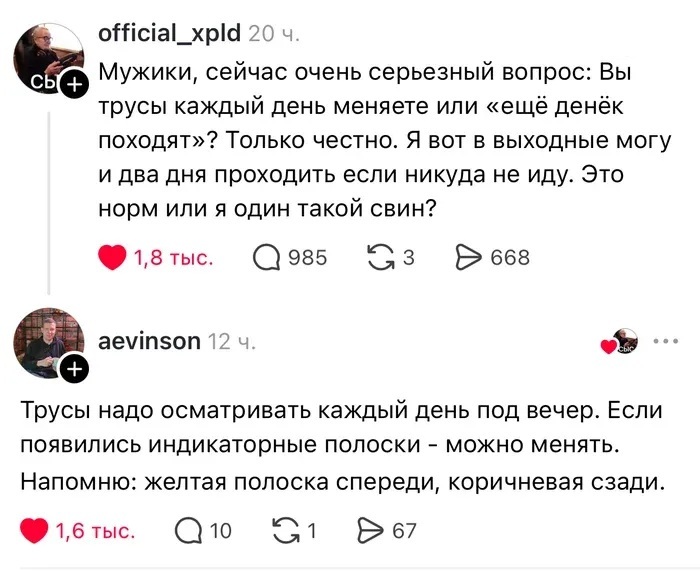Open the aevinson username link
This screenshot has width=700, height=571.
point(150,341)
